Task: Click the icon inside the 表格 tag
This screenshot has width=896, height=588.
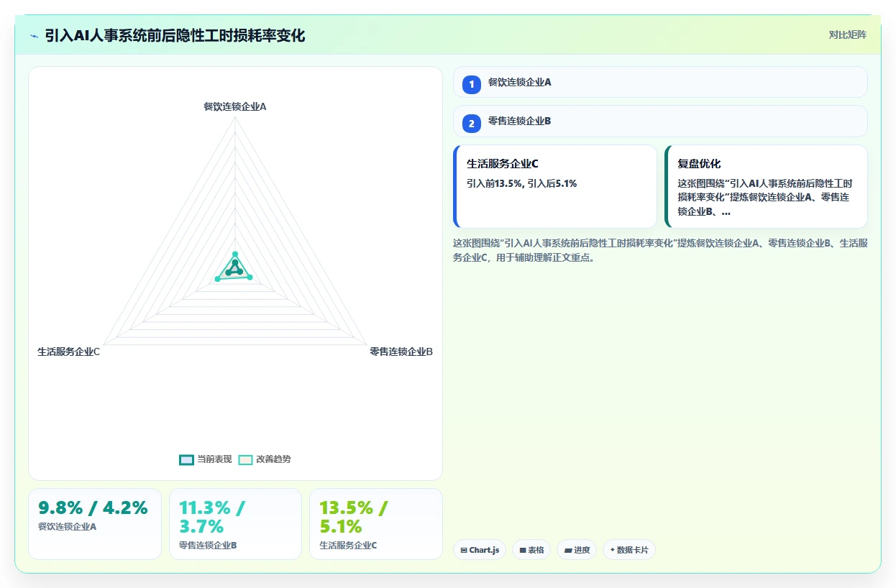Action: pos(523,551)
